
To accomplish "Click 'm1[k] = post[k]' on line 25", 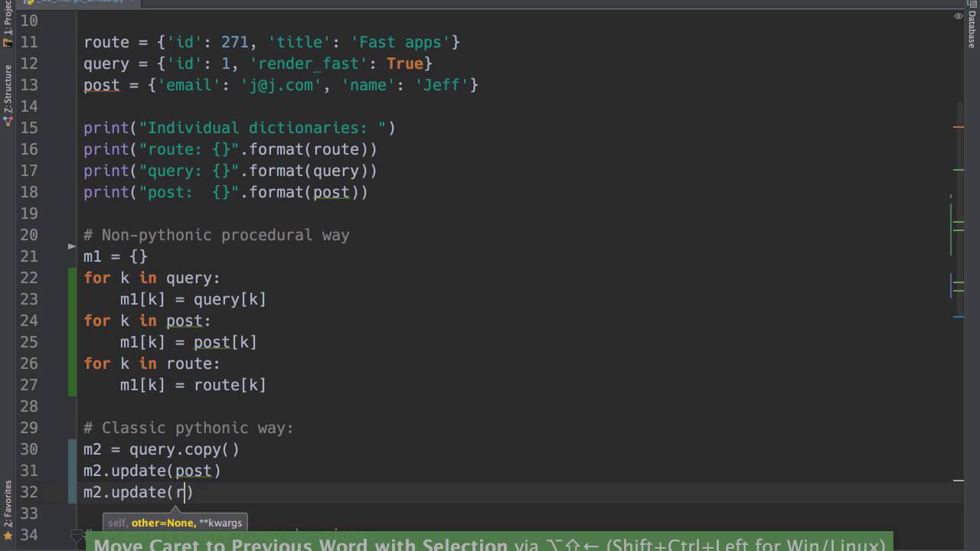I will click(188, 342).
